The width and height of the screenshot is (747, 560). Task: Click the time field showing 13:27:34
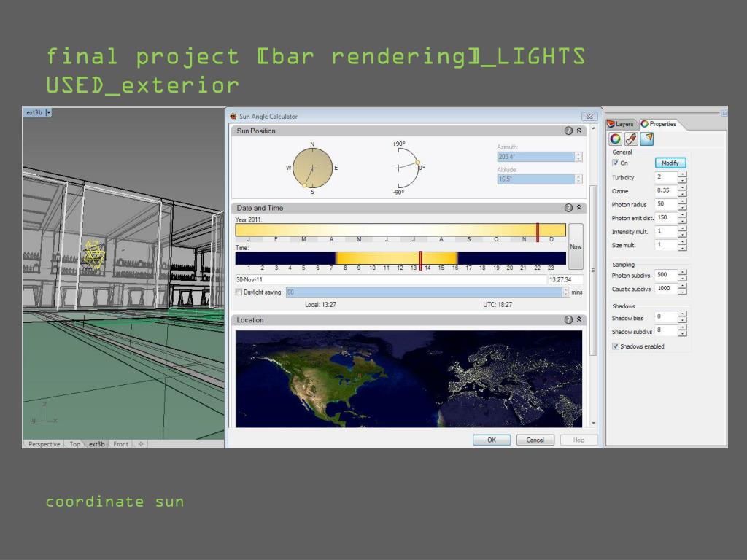coord(565,279)
